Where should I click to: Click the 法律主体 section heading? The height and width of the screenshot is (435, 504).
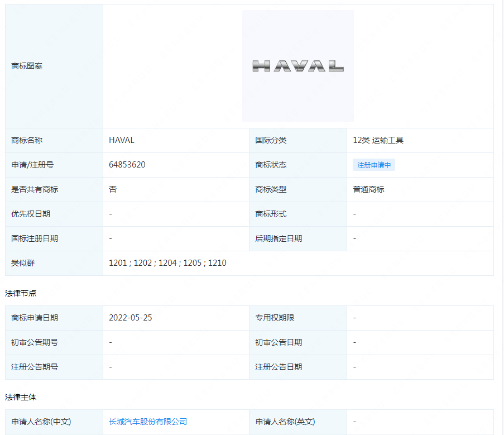coord(21,397)
